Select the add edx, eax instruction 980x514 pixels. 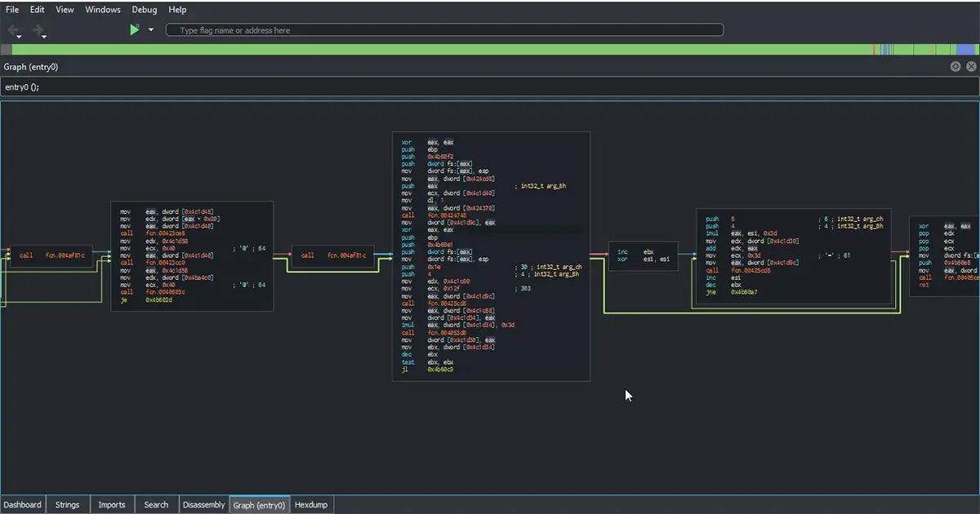731,248
